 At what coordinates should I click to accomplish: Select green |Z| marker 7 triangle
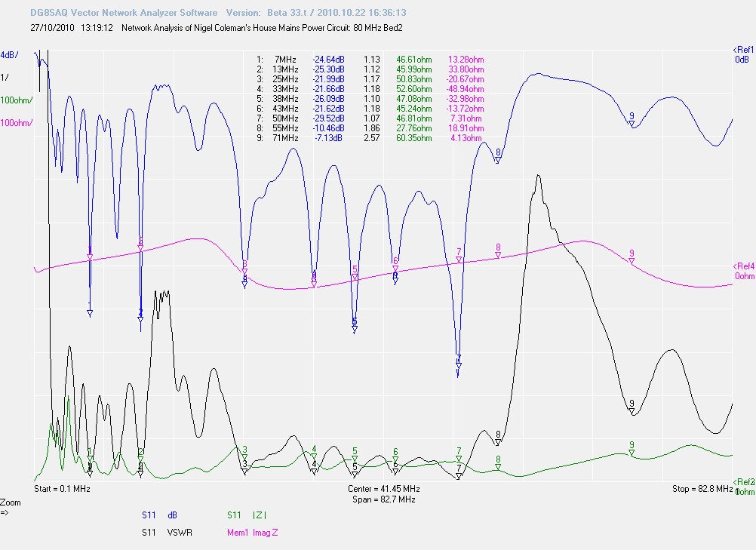[x=459, y=459]
